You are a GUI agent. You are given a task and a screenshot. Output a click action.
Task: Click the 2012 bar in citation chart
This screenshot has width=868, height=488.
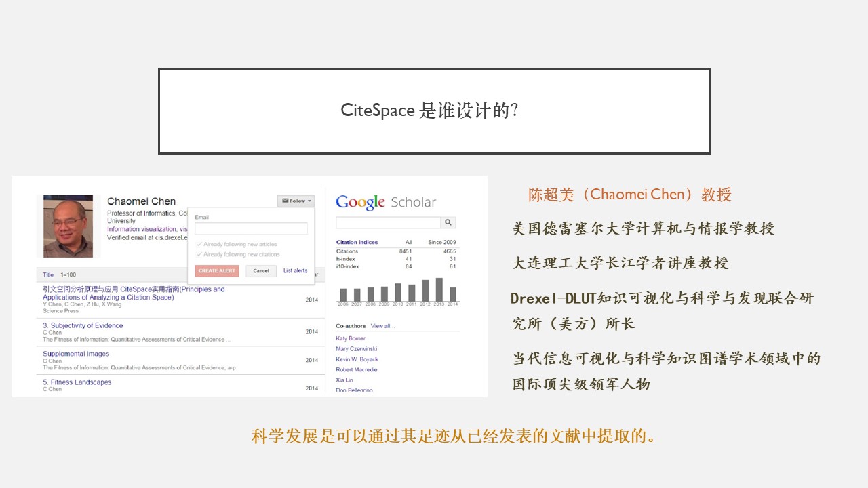pos(425,291)
